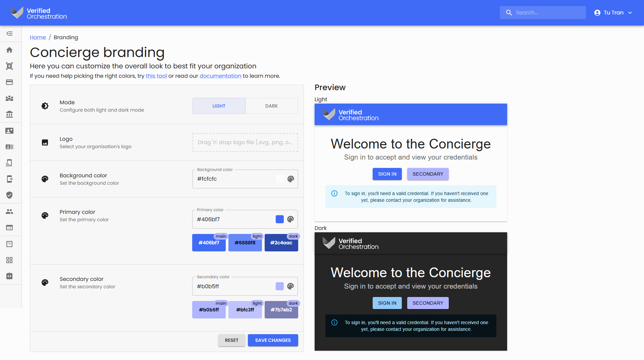Open the search field in the top bar
644x360 pixels.
point(543,12)
